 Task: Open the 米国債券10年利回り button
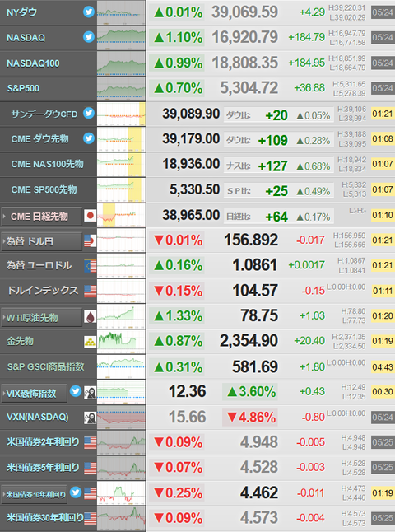(34, 494)
